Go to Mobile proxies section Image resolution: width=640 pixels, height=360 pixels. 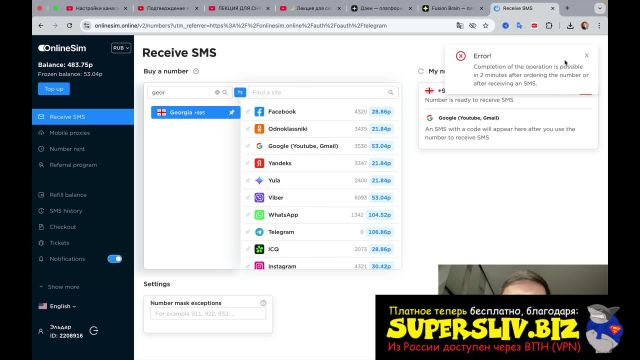pos(69,133)
